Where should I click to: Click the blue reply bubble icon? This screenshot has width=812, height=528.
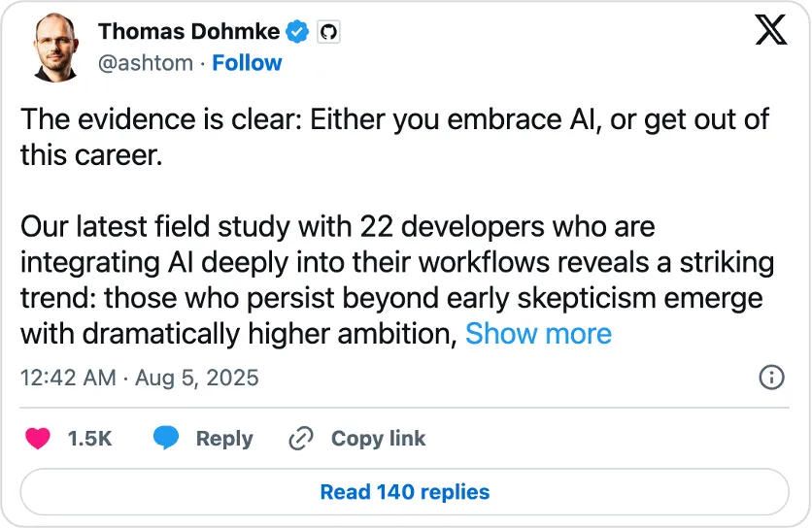click(166, 438)
